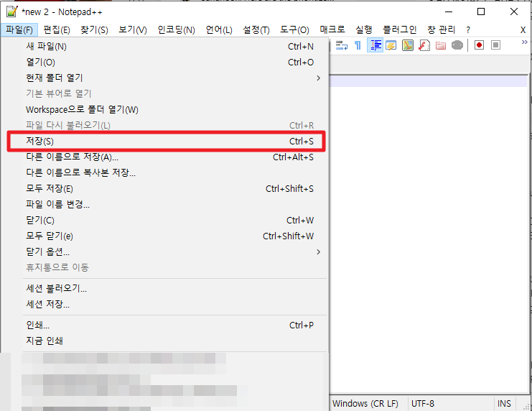
Task: Start macro recording with red dot icon
Action: click(479, 45)
